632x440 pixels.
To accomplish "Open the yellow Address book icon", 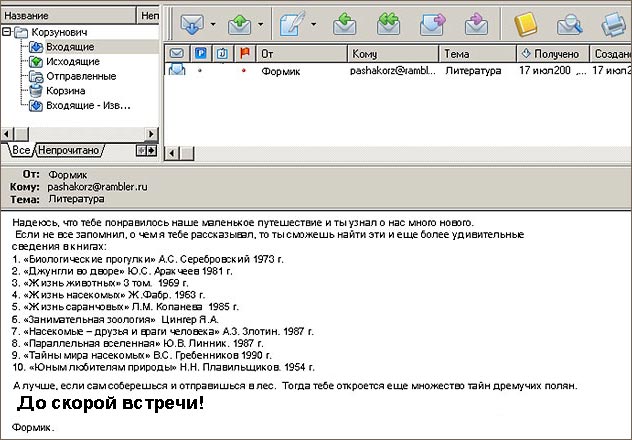I will pos(527,21).
